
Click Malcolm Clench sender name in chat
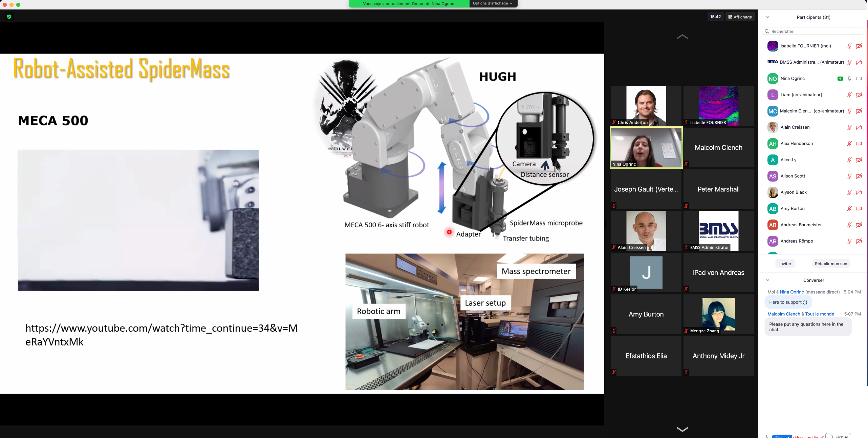(x=783, y=314)
